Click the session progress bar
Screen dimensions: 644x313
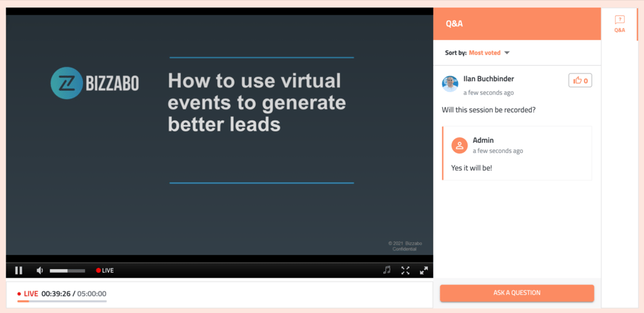(x=62, y=301)
